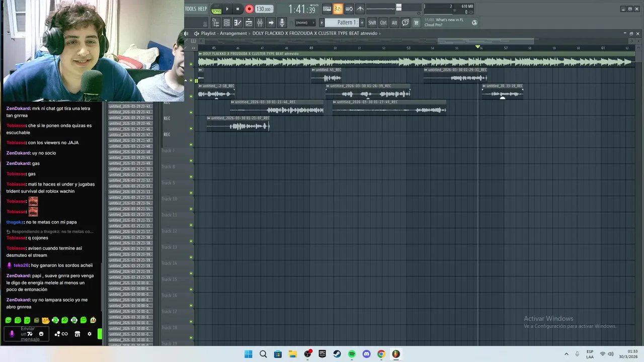Toggle the red Record button

pos(249,9)
